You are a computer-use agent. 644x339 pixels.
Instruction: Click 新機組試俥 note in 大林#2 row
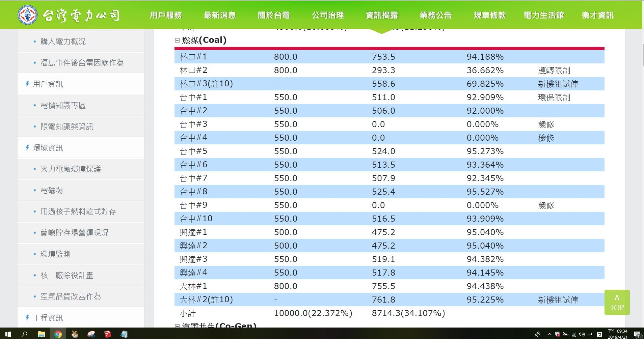point(558,300)
